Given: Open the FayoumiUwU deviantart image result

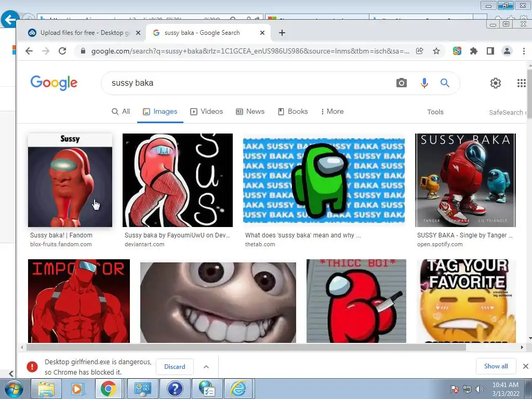Looking at the screenshot, I should tap(178, 180).
